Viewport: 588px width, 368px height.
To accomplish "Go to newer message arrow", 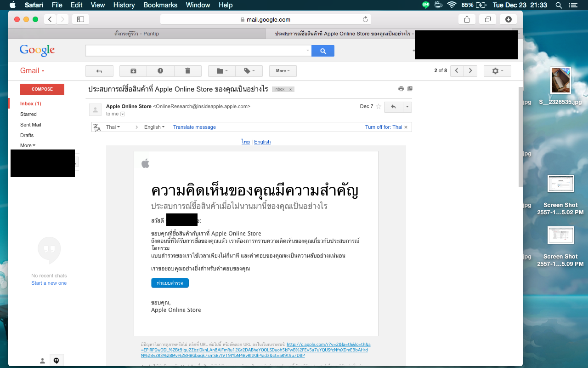I will [457, 71].
